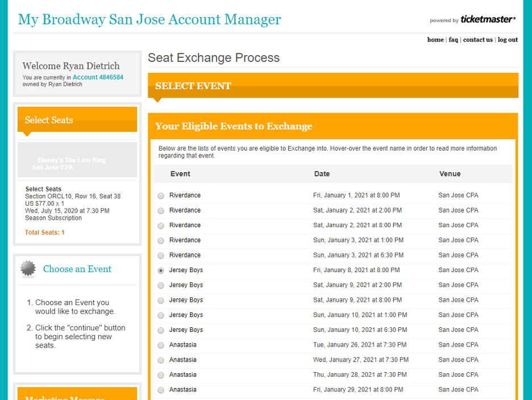Select Anastasia Wed, January 27 7:30 PM radio
Viewport: 532px width, 400px height.
[161, 360]
